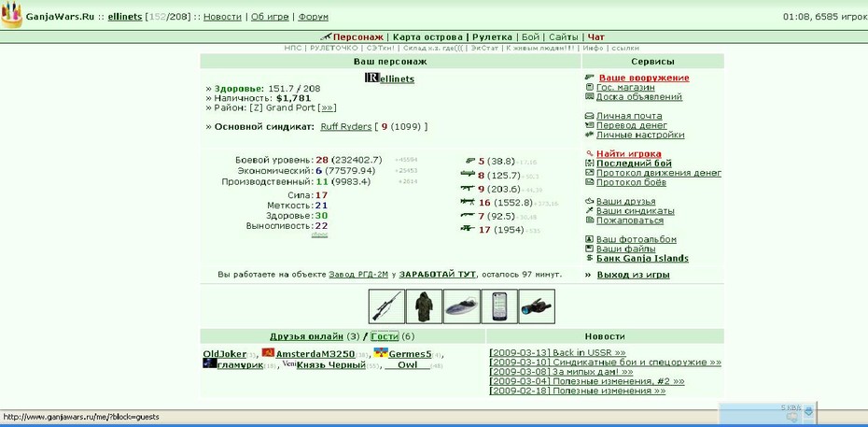Click the weapon skill icon with level 7

coord(469,216)
